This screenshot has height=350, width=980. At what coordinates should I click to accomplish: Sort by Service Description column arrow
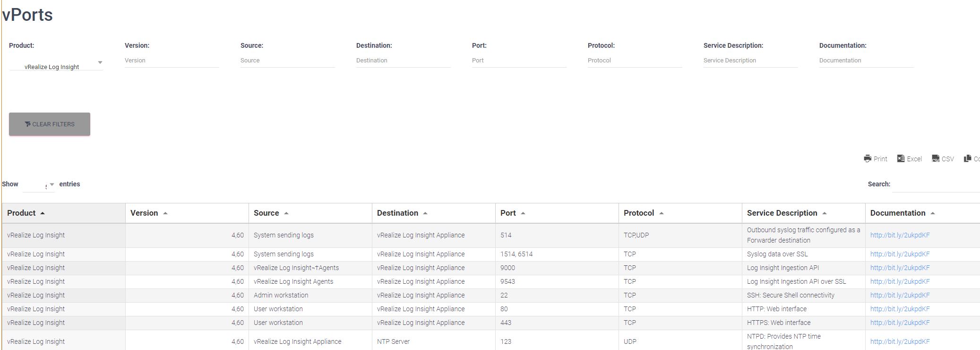[825, 213]
